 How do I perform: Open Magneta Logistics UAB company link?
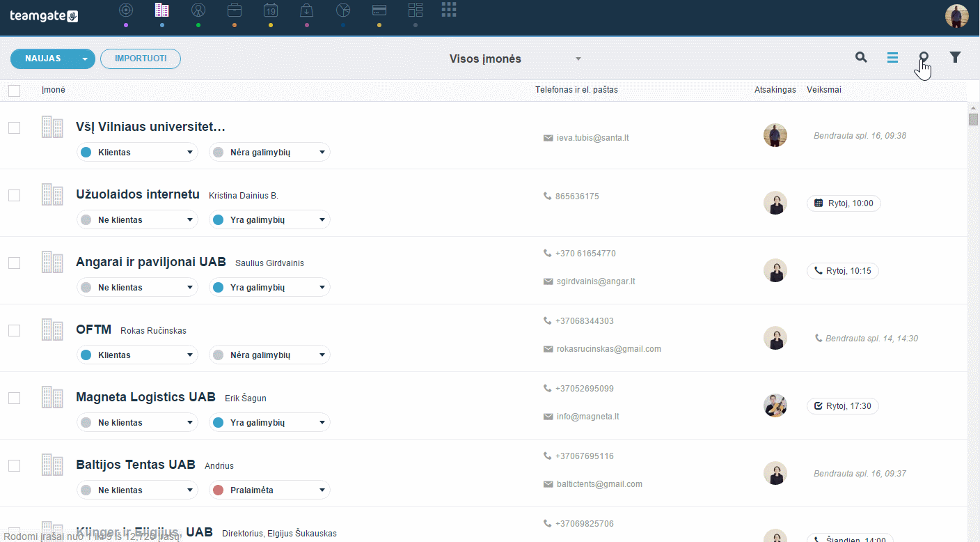pos(145,397)
